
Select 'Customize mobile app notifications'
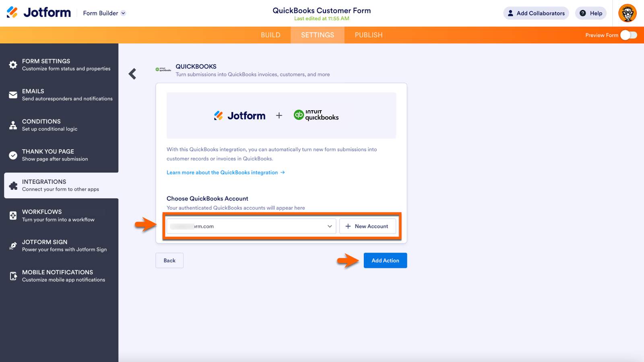click(64, 280)
